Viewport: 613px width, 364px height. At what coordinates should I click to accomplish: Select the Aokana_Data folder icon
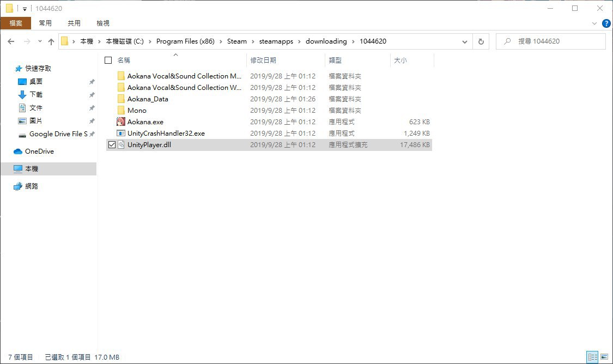pyautogui.click(x=121, y=99)
